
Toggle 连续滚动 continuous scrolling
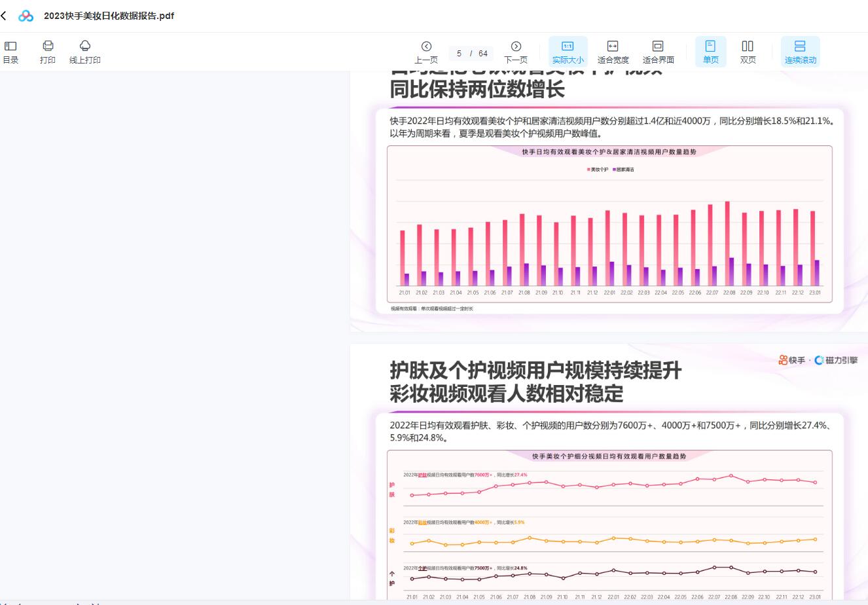click(800, 52)
